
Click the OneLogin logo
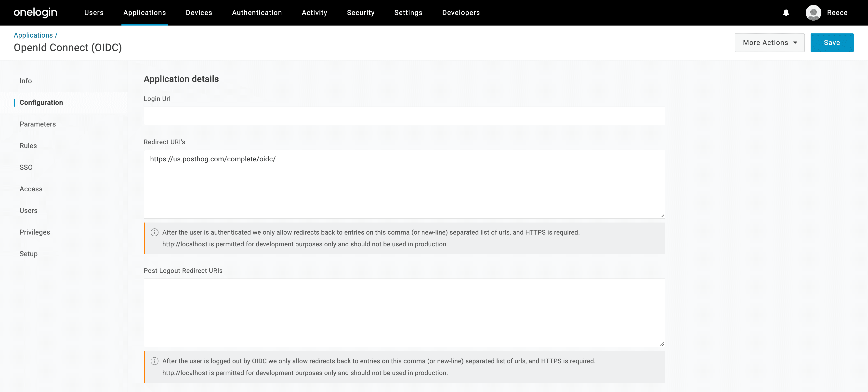point(35,13)
